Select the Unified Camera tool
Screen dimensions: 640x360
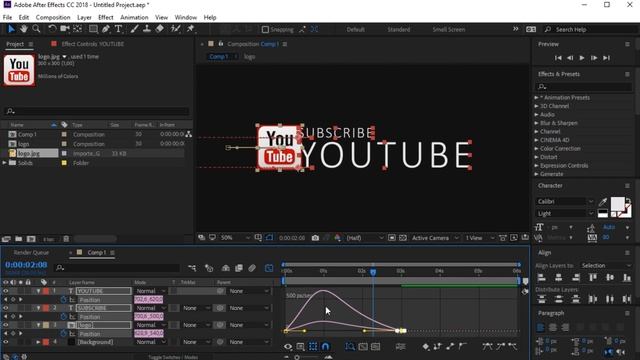pyautogui.click(x=64, y=29)
